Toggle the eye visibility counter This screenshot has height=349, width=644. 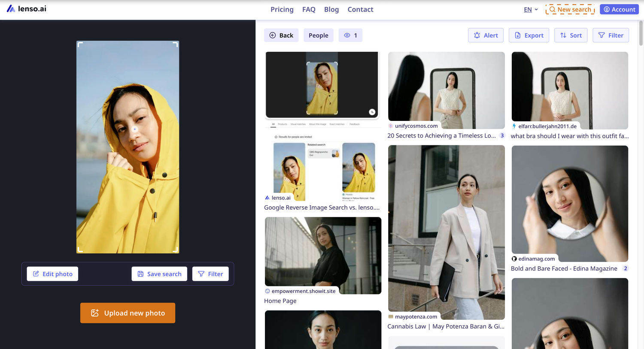[350, 35]
